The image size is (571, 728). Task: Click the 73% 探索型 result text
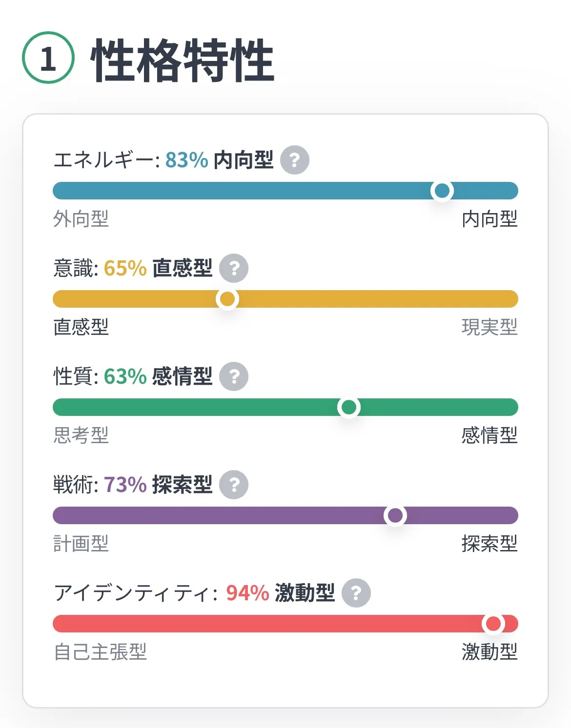tap(158, 485)
